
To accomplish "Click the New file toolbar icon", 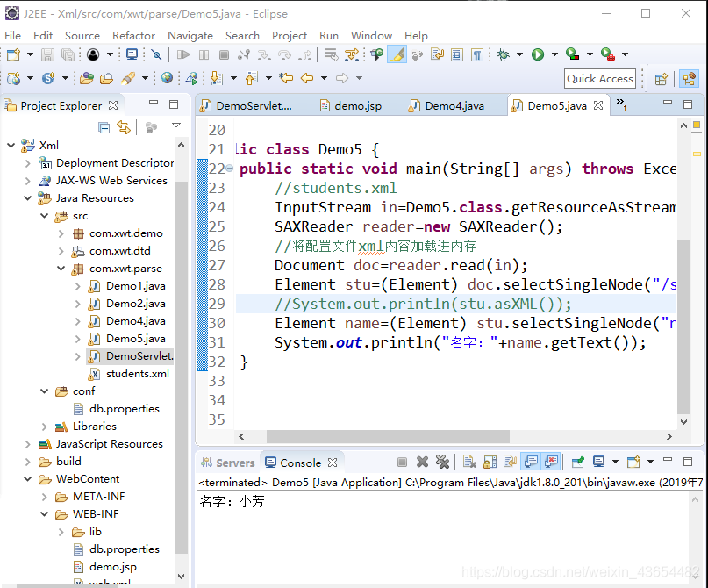I will pyautogui.click(x=13, y=54).
